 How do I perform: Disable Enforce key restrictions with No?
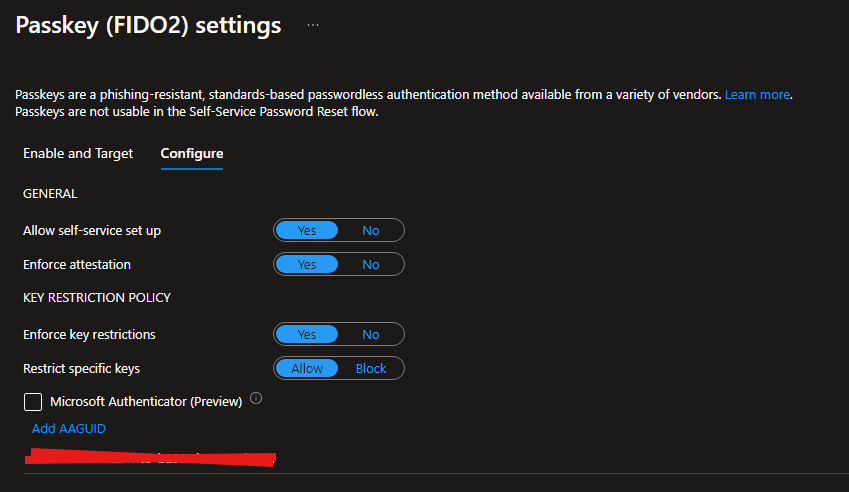tap(371, 335)
